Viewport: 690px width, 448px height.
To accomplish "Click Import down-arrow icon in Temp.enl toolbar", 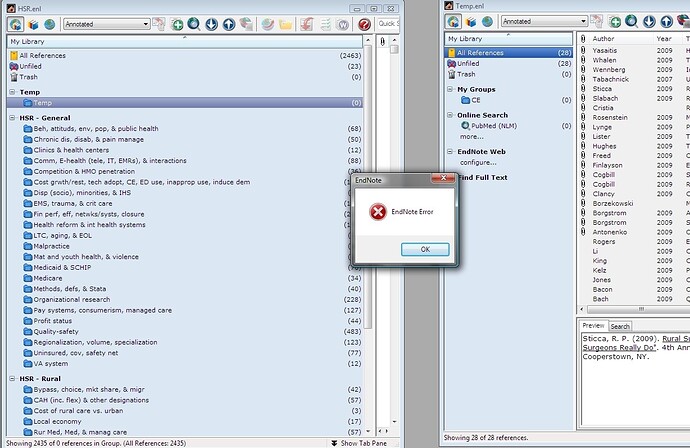I will coord(650,21).
